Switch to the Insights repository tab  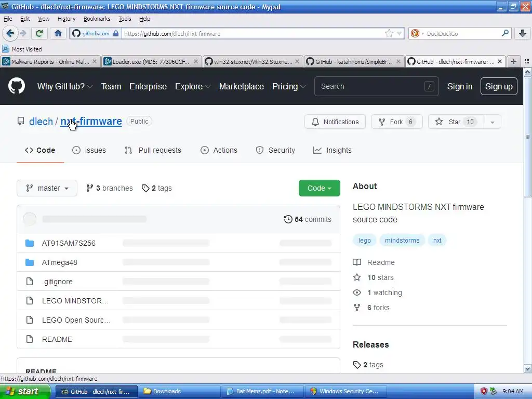(332, 150)
